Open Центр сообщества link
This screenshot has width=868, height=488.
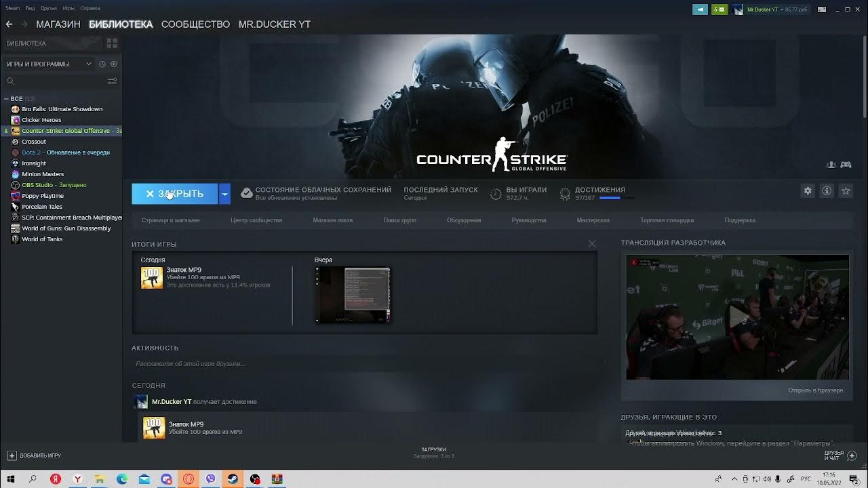tap(256, 220)
